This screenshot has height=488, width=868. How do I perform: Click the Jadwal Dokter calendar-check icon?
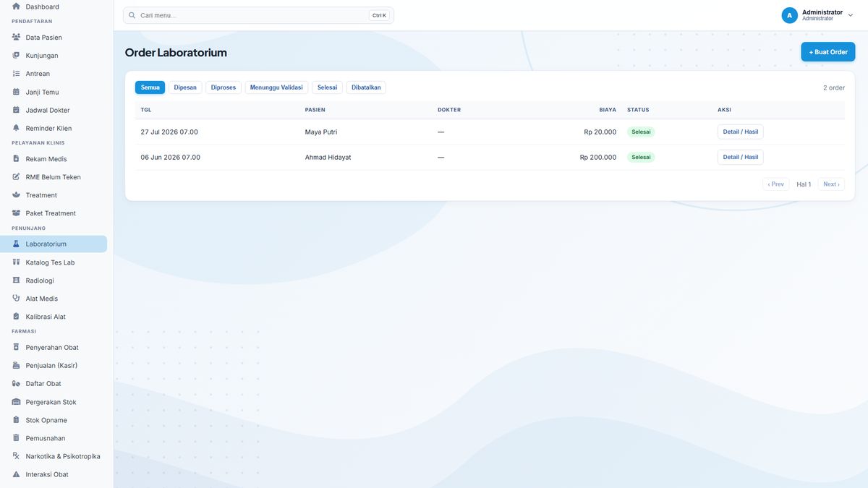pos(16,110)
